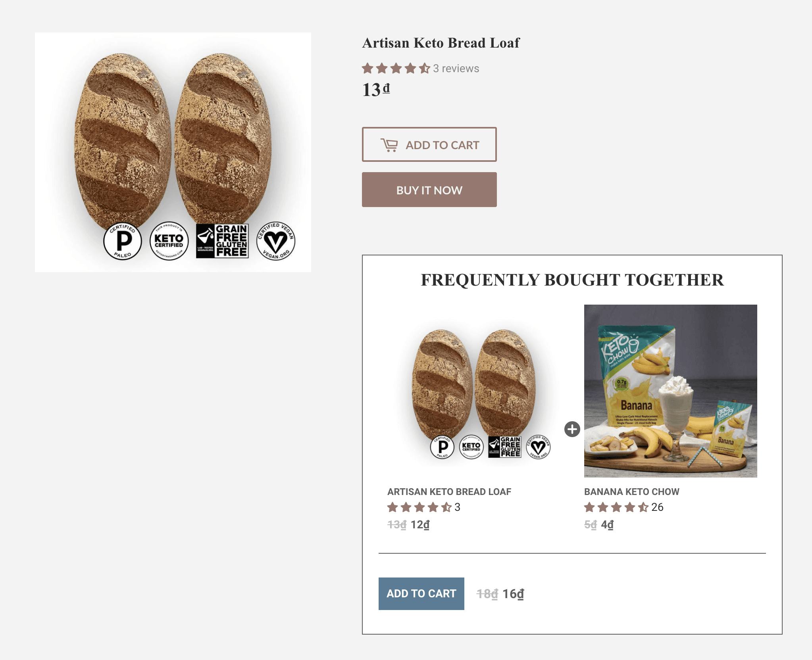Click the large main bread loaf image
Image resolution: width=812 pixels, height=660 pixels.
173,139
